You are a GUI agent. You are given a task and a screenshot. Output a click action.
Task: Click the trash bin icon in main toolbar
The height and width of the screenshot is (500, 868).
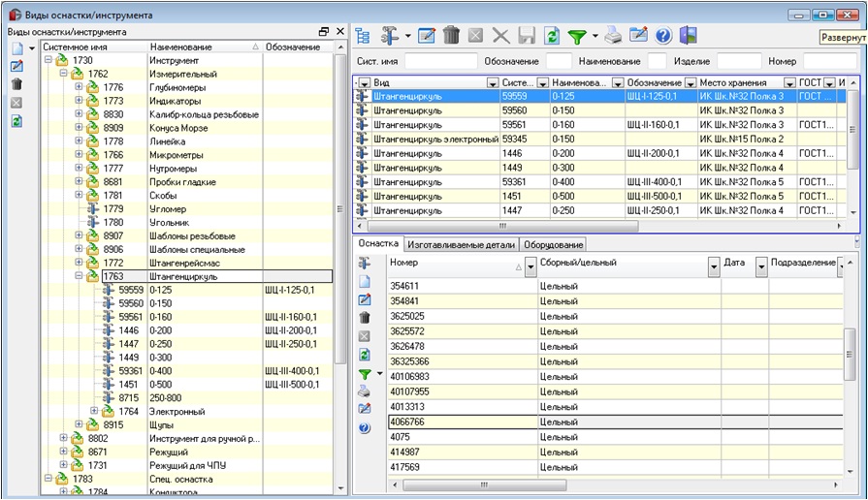[x=451, y=36]
